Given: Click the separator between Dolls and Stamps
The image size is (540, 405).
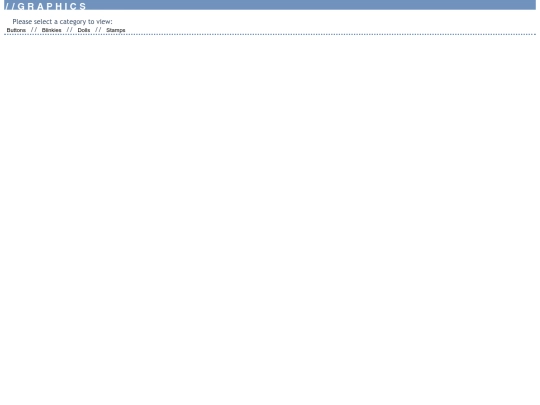Looking at the screenshot, I should point(98,30).
